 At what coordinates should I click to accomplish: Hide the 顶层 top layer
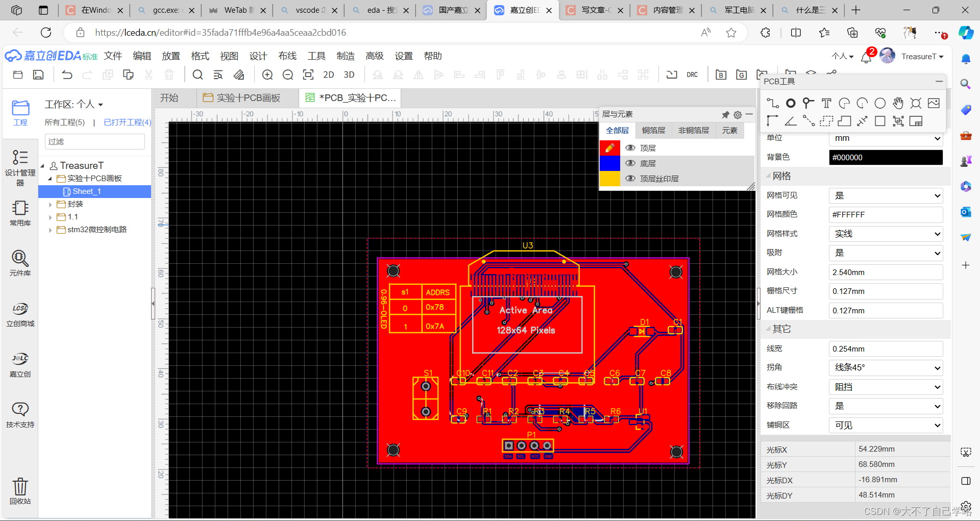point(631,148)
